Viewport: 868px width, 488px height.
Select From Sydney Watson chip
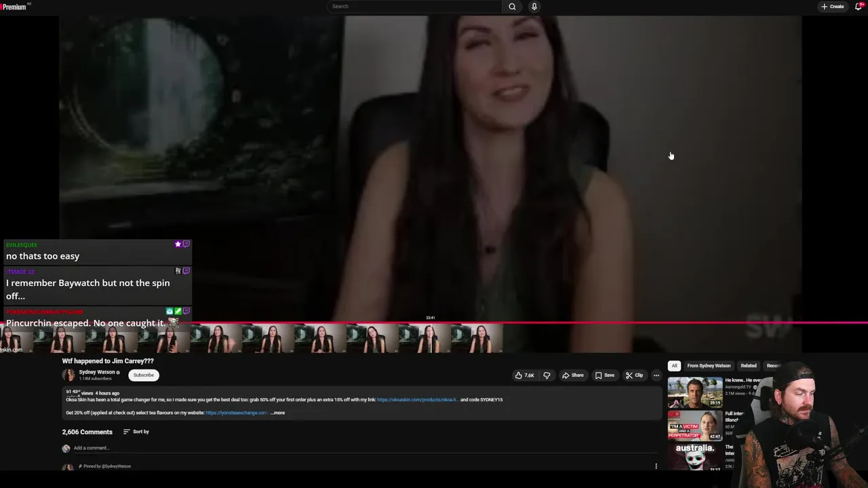click(x=709, y=366)
